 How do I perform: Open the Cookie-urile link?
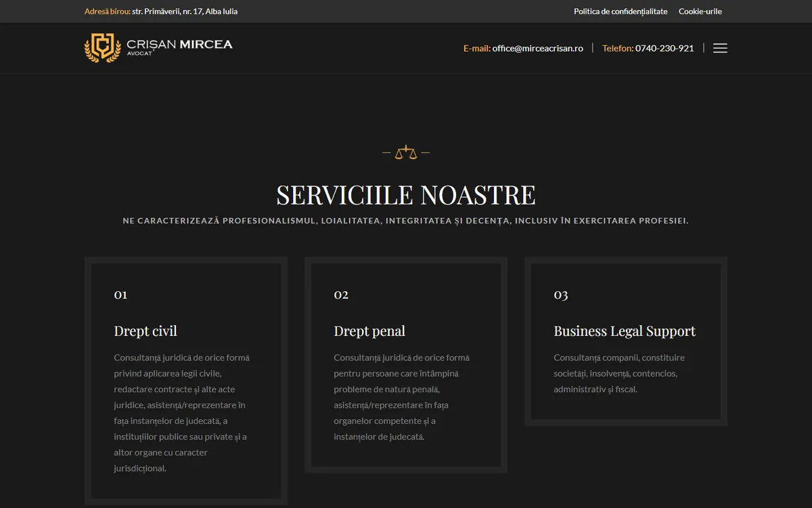(700, 12)
